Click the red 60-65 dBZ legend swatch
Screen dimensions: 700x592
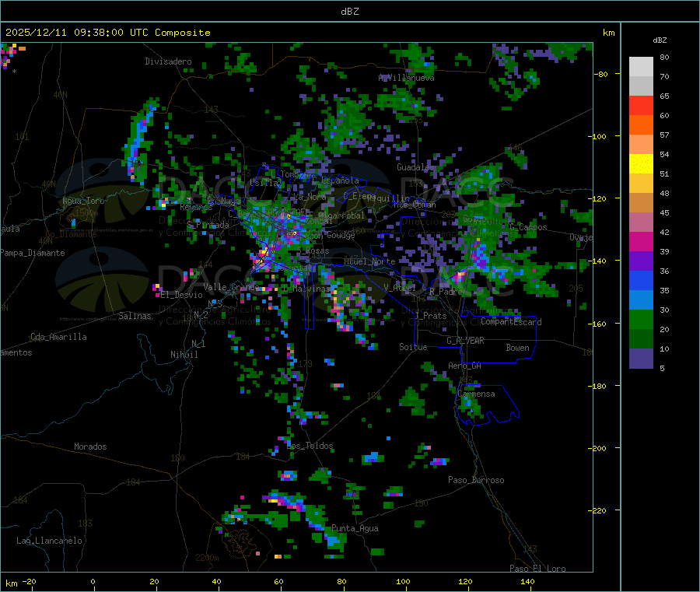click(x=641, y=105)
